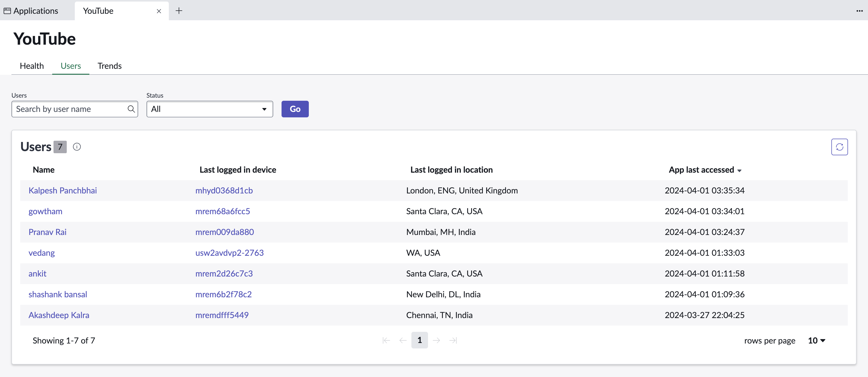Click location WA, USA

click(423, 253)
